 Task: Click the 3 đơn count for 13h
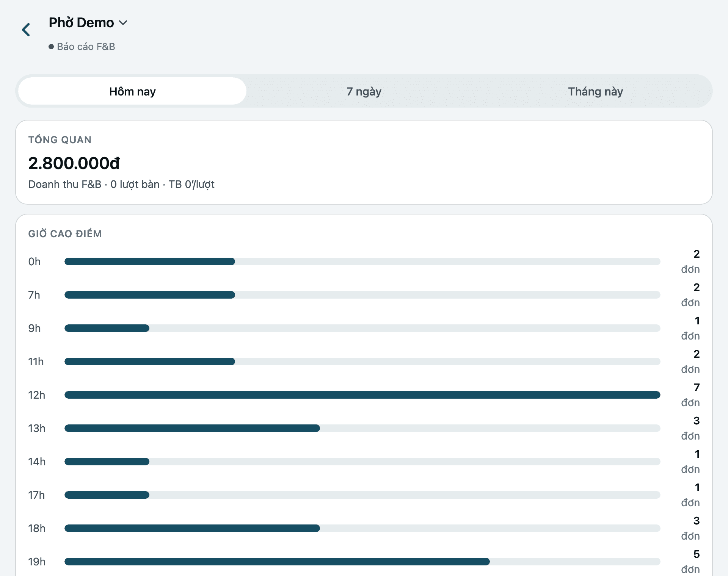tap(690, 428)
